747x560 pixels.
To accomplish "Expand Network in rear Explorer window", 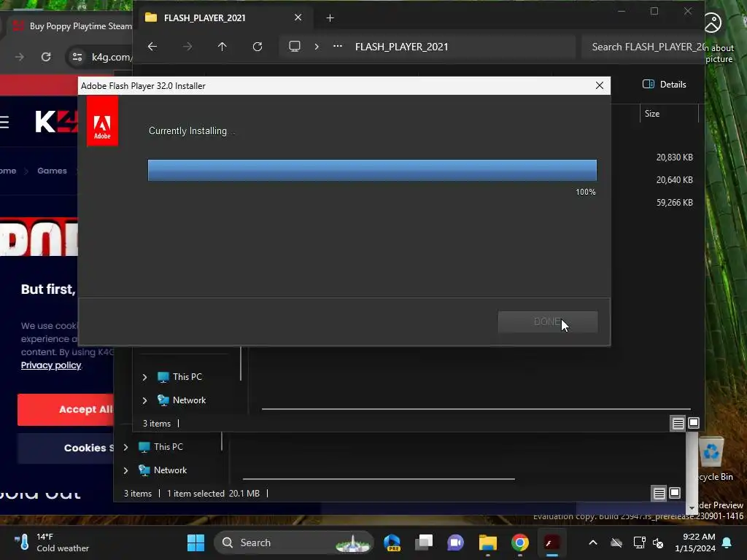I will click(x=125, y=470).
